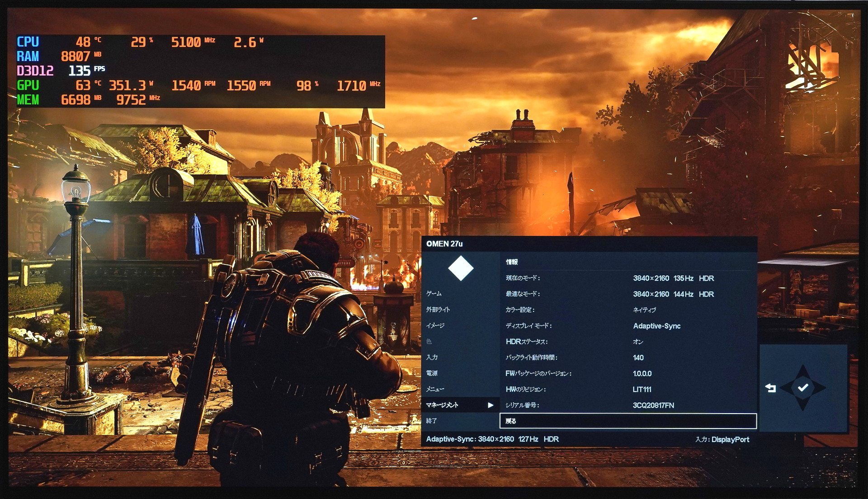
Task: Click the 6698 MB video memory reading
Action: click(x=81, y=100)
